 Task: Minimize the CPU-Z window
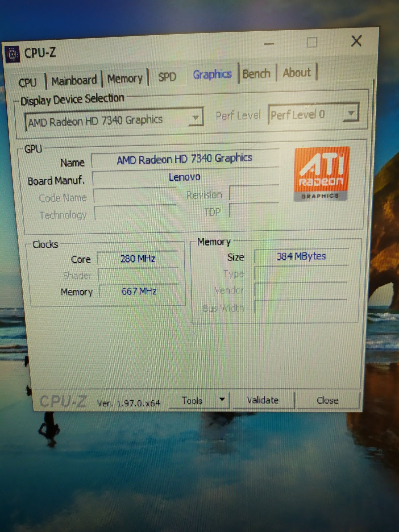point(269,43)
